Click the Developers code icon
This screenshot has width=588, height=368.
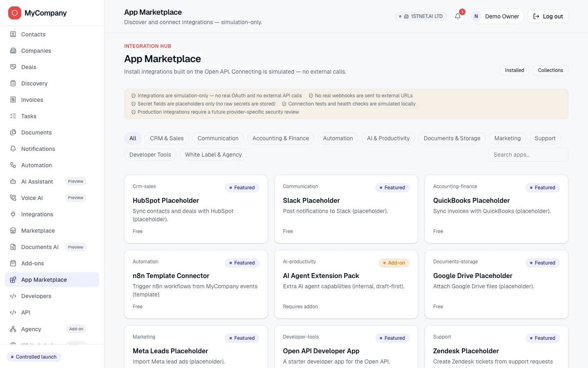pos(13,296)
